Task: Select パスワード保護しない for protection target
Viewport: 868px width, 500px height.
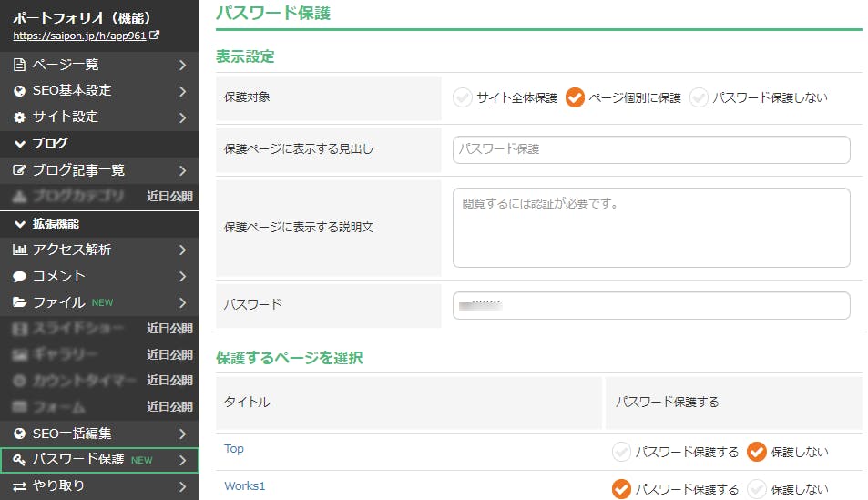Action: click(x=699, y=97)
